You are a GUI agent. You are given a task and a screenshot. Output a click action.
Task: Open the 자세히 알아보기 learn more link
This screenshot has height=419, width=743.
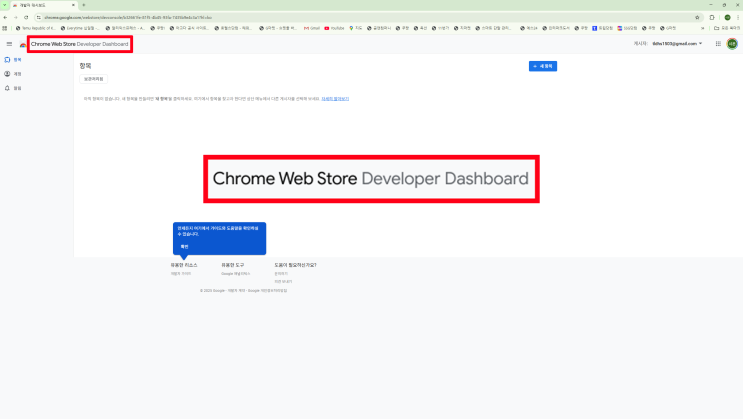coord(335,99)
